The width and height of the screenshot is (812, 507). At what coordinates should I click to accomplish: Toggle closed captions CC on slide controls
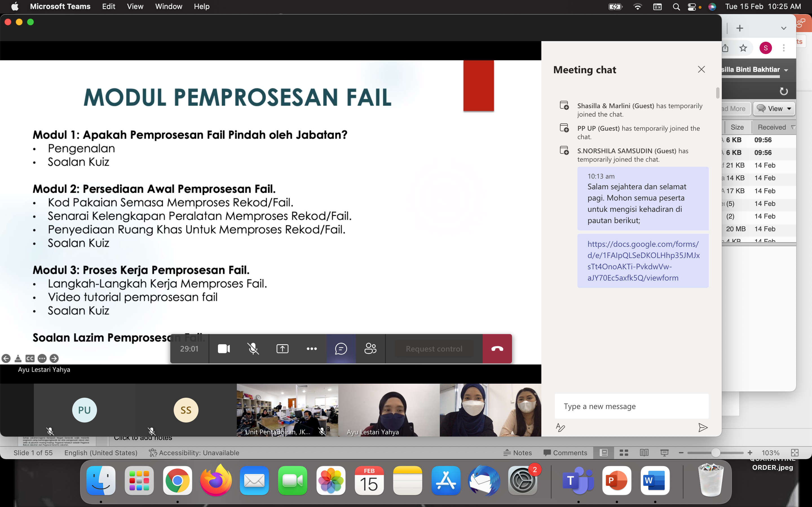(x=30, y=359)
